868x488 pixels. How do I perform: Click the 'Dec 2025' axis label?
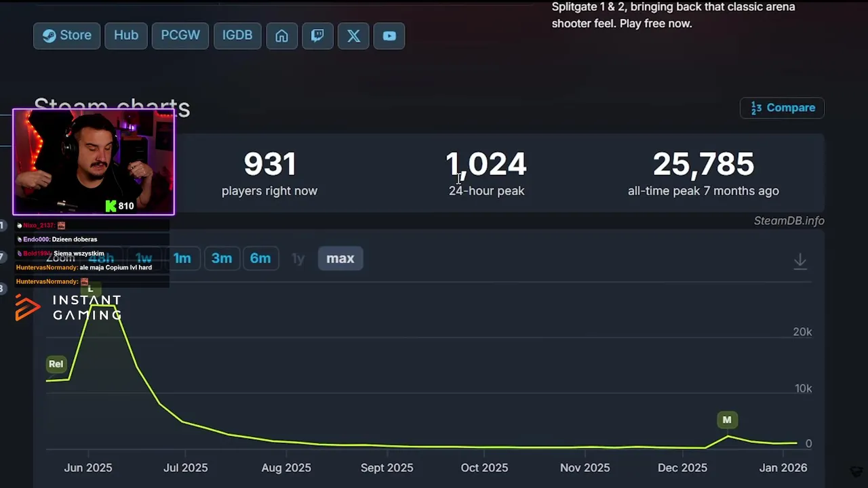pos(682,468)
